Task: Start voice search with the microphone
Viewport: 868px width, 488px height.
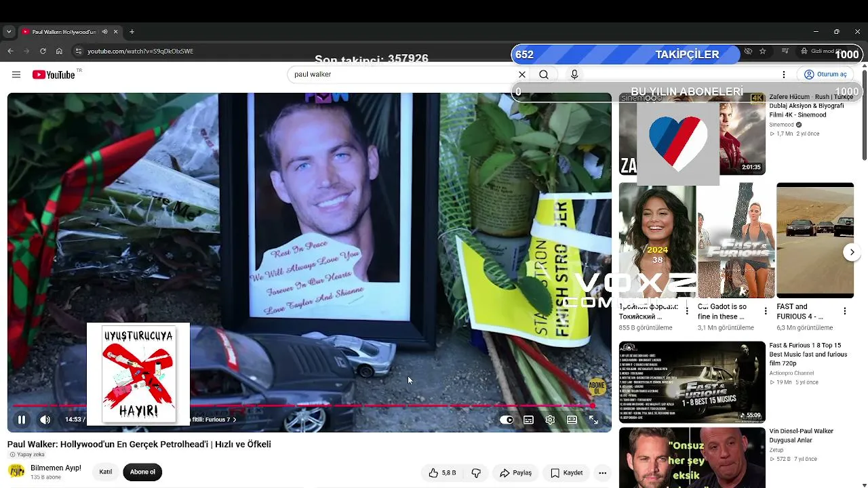Action: click(574, 75)
